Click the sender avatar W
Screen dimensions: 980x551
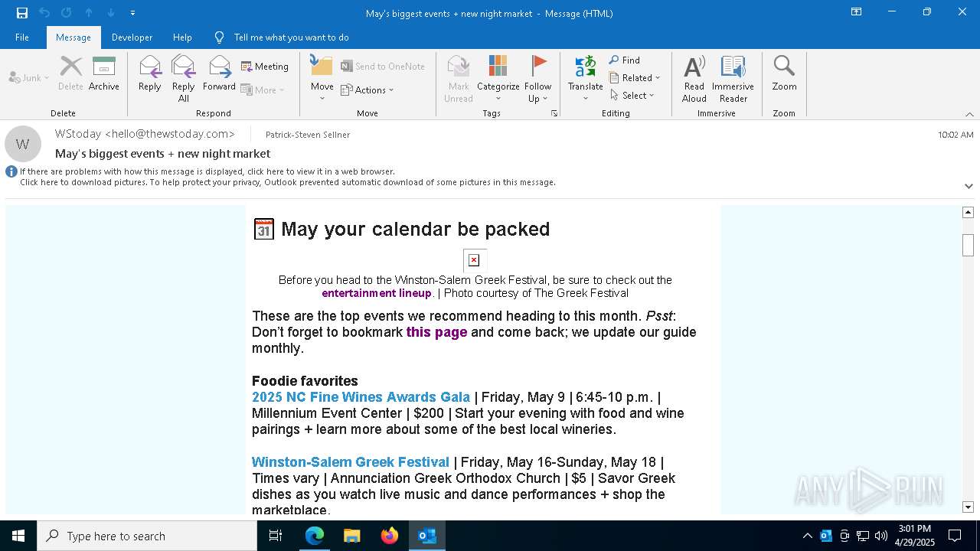(x=23, y=144)
